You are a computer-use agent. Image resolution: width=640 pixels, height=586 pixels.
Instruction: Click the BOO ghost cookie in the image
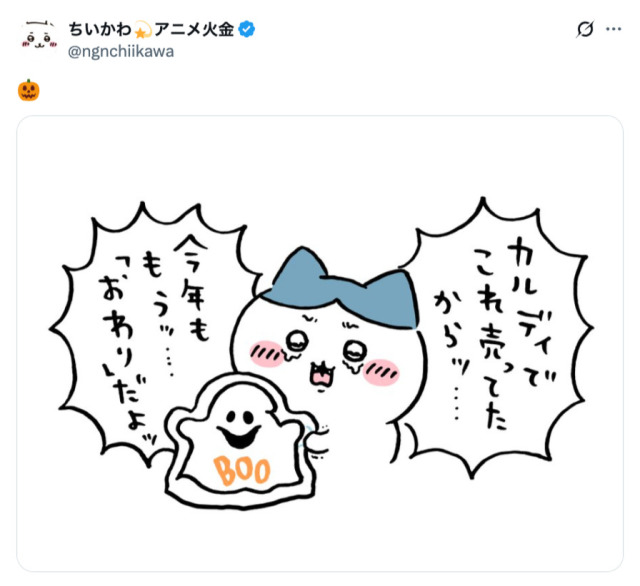(x=241, y=441)
